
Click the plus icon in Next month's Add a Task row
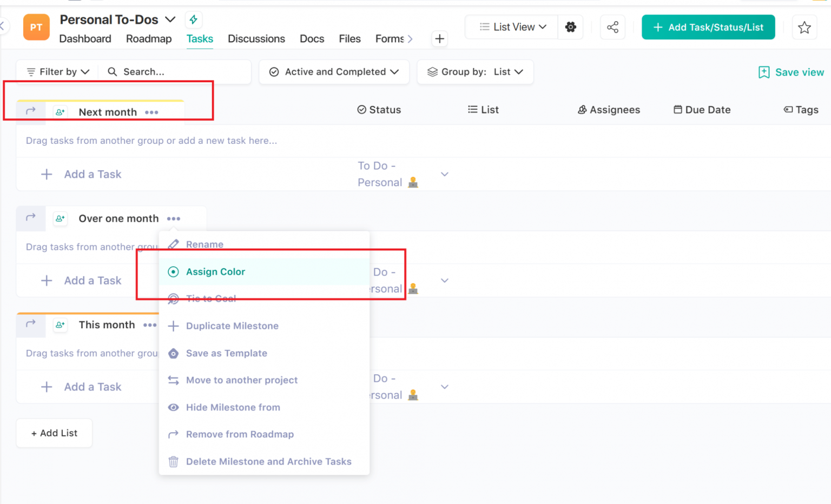point(47,174)
